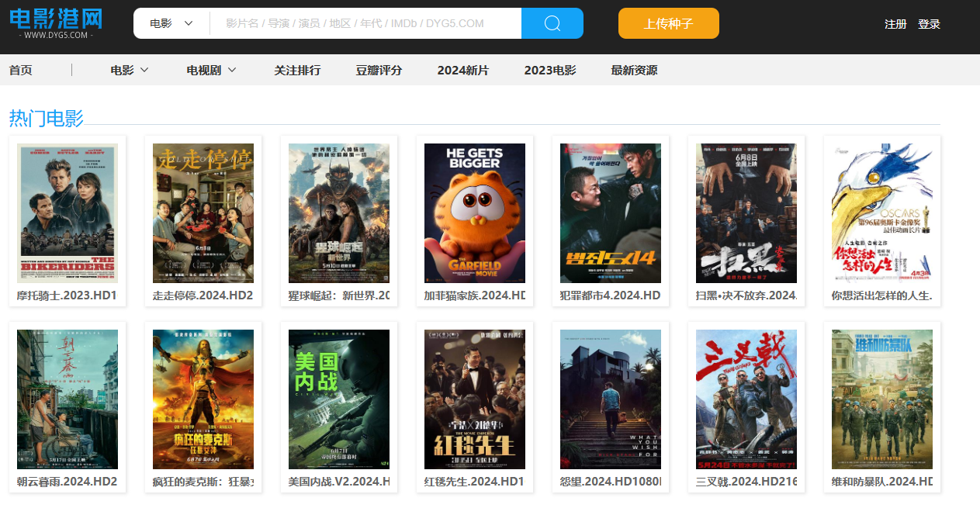
Task: Click title link 美国内战.V2.2024
Action: (339, 482)
